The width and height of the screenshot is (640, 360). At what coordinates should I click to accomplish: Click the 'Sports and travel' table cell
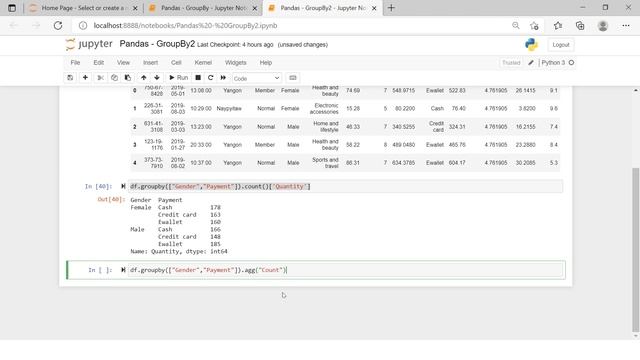325,163
